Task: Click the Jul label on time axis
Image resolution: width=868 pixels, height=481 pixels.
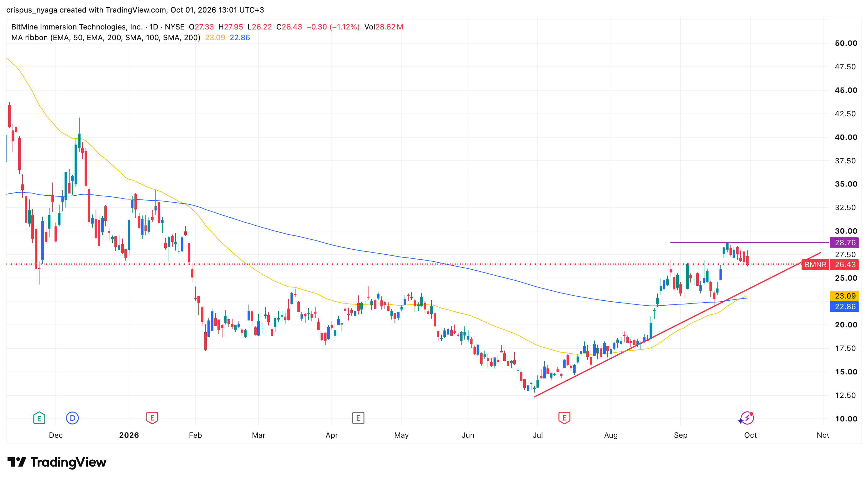Action: [x=538, y=435]
